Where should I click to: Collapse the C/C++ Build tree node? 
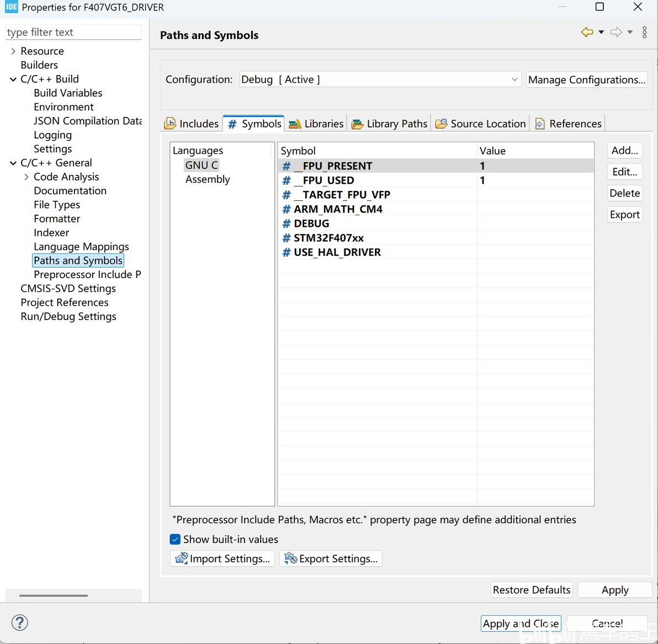[x=13, y=79]
